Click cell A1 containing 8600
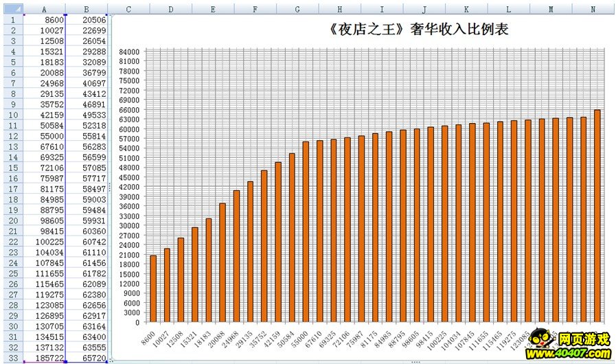The height and width of the screenshot is (364, 616). (44, 20)
